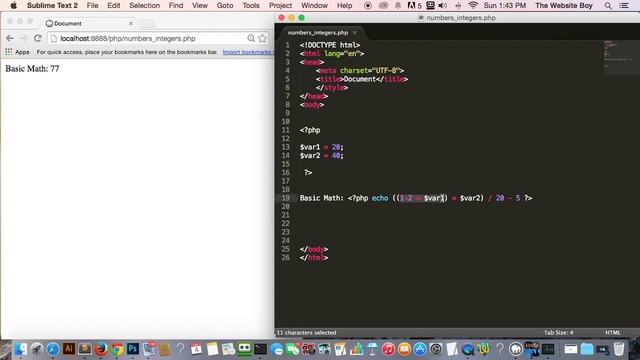The height and width of the screenshot is (360, 640).
Task: Open the Selection menu
Action: 144,6
